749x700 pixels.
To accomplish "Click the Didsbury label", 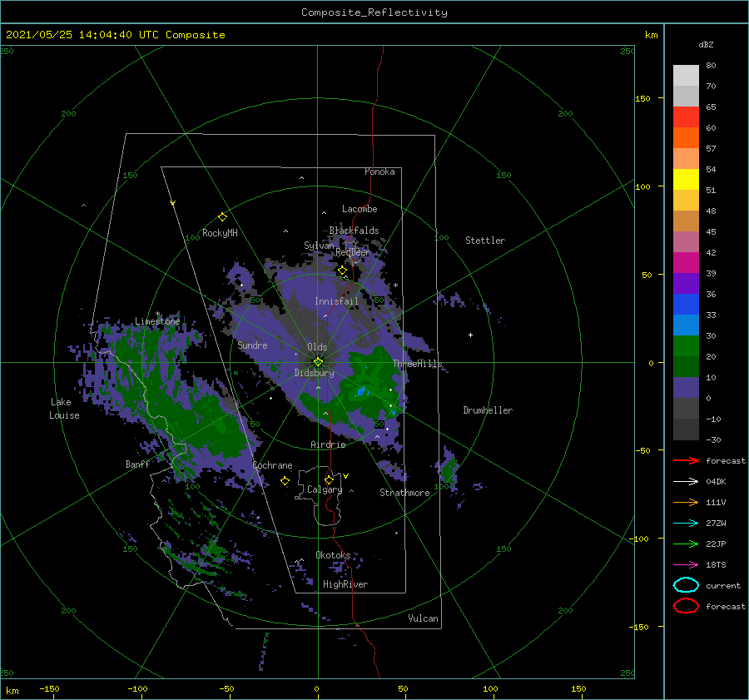I will (315, 373).
